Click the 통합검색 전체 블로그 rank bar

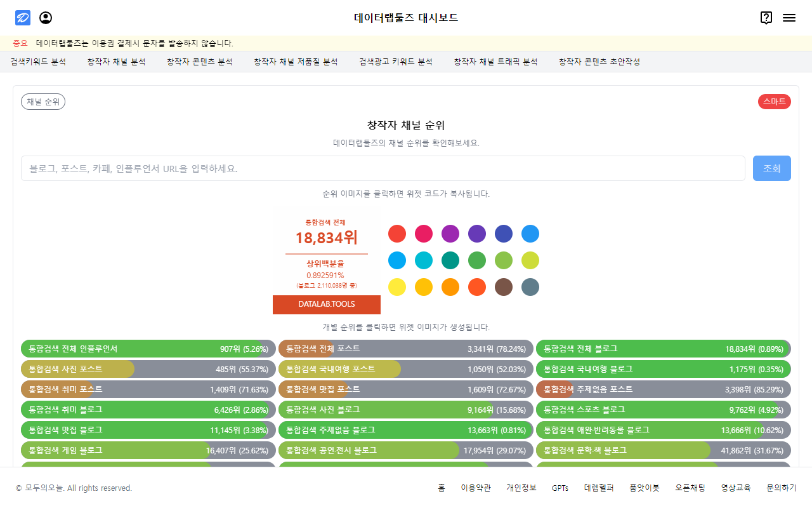click(x=662, y=348)
